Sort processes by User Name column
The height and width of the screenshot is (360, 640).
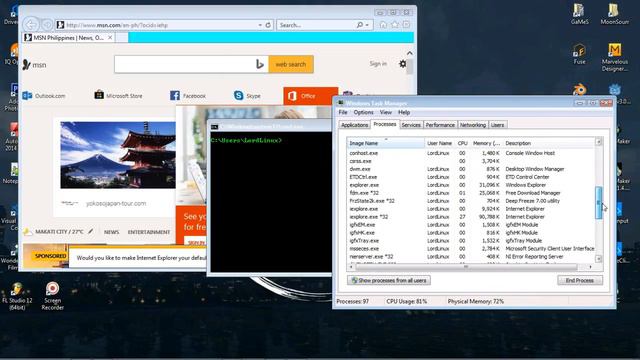pos(440,143)
